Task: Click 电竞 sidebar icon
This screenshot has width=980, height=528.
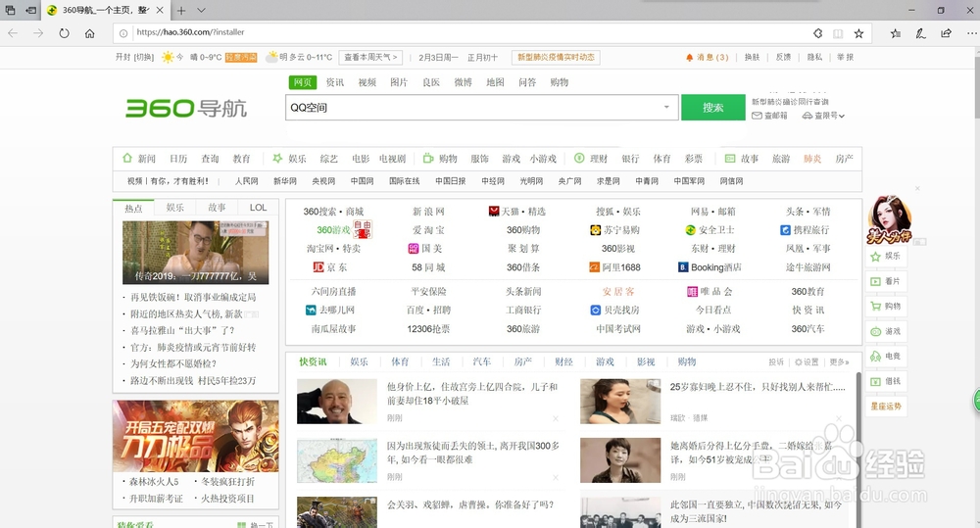Action: coord(875,357)
